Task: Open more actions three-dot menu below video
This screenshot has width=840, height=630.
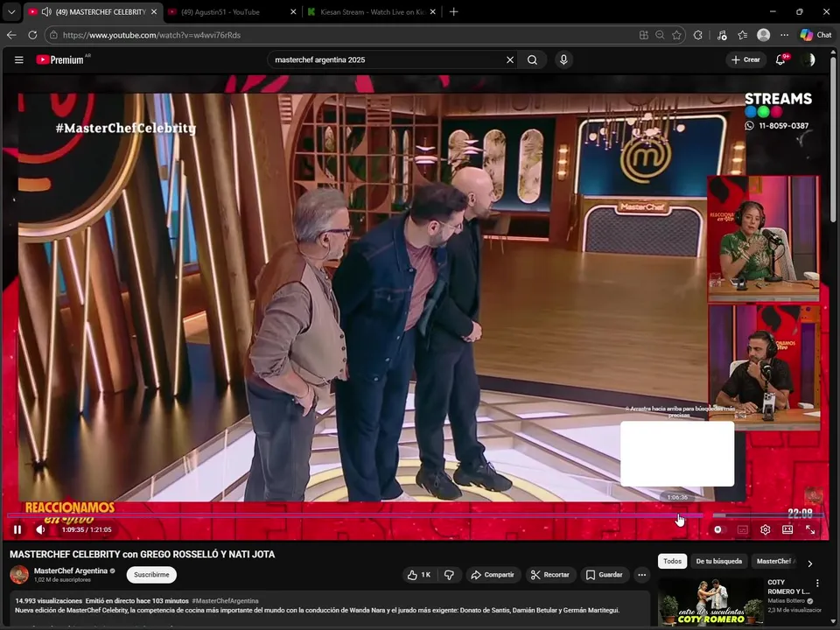Action: tap(641, 575)
